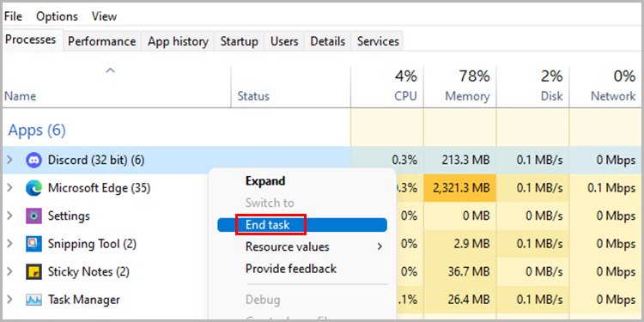Open the Startup tab

pos(239,41)
